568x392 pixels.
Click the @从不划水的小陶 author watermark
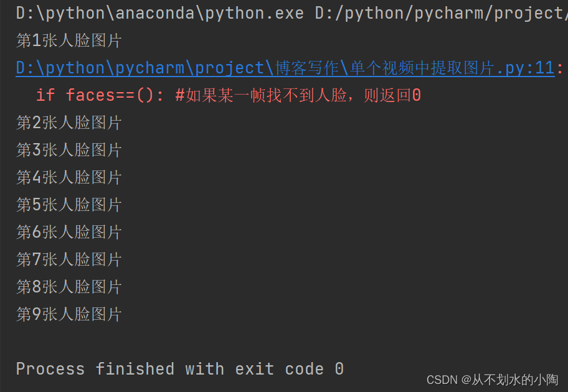pos(509,379)
